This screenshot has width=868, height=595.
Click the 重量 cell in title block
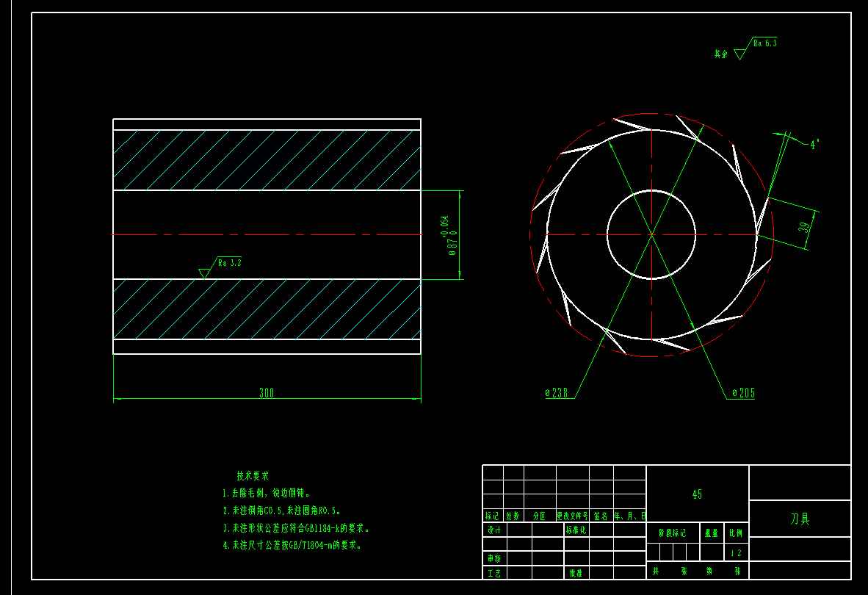(712, 533)
